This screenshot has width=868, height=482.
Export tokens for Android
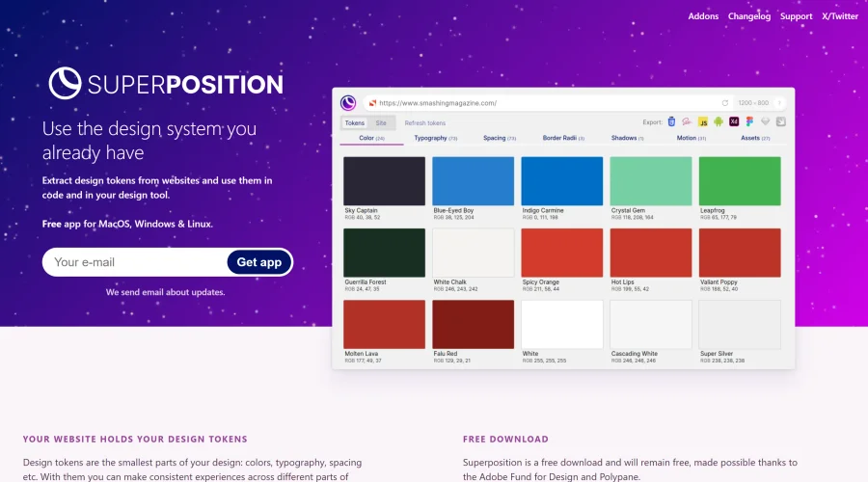[x=719, y=121]
